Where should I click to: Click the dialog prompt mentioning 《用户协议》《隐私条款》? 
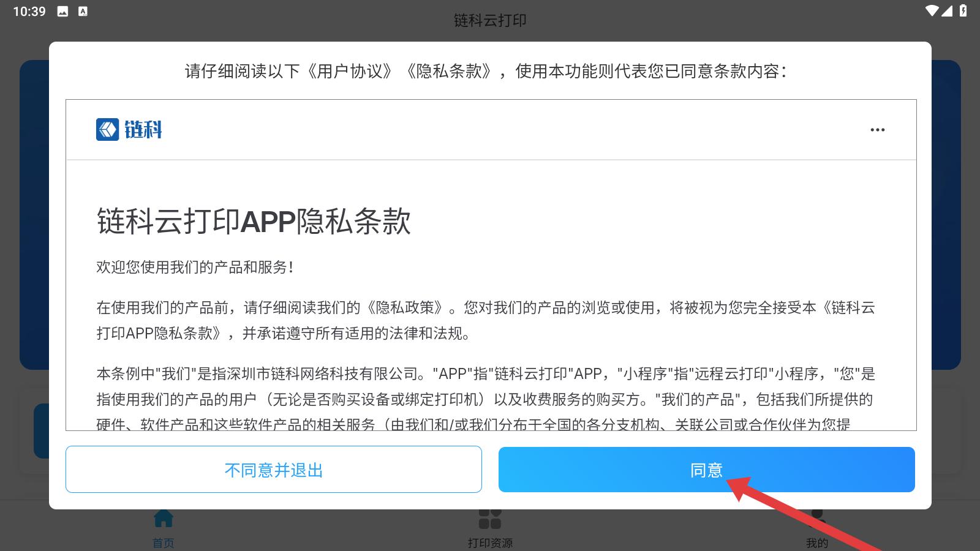(486, 71)
